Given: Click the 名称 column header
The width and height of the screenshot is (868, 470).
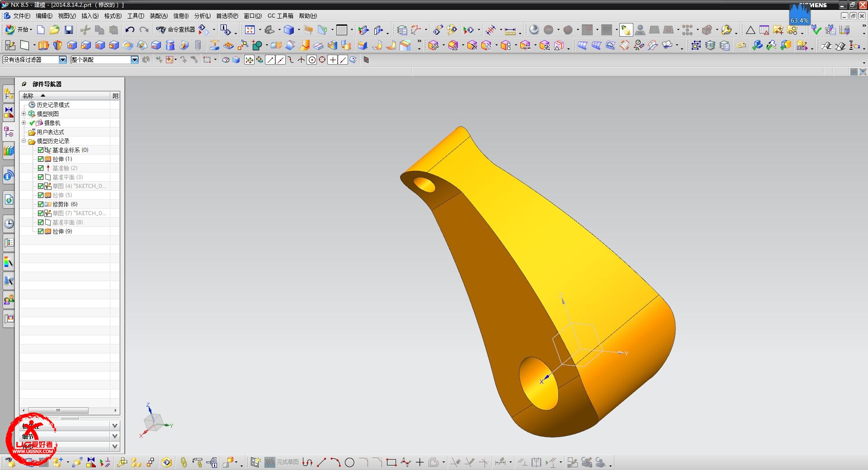Looking at the screenshot, I should 65,96.
